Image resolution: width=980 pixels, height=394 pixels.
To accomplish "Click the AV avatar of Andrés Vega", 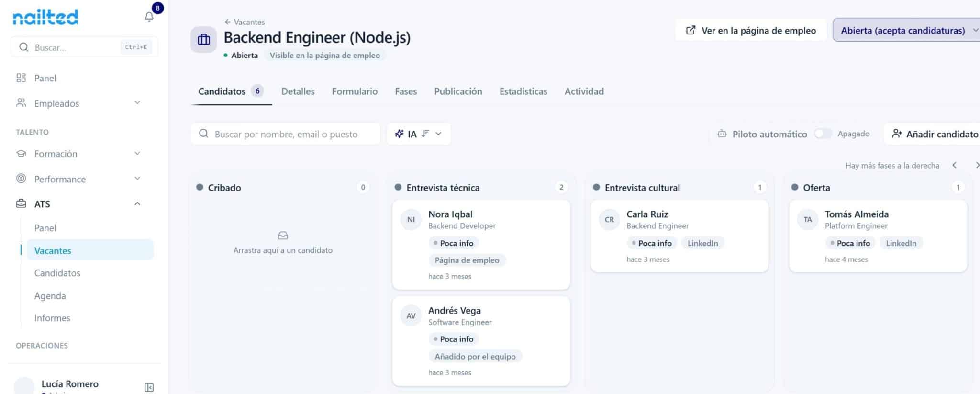I will coord(411,316).
